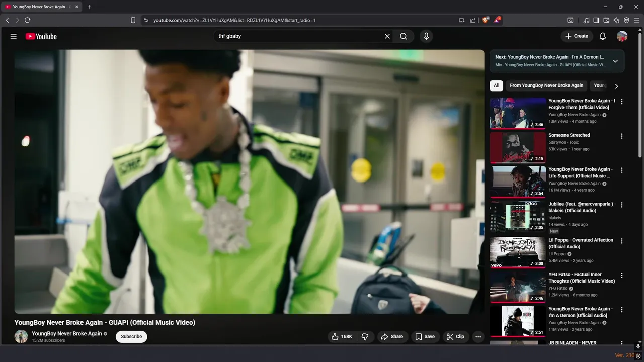Click the 15.2M subscribers text
The width and height of the screenshot is (644, 362).
[48, 341]
